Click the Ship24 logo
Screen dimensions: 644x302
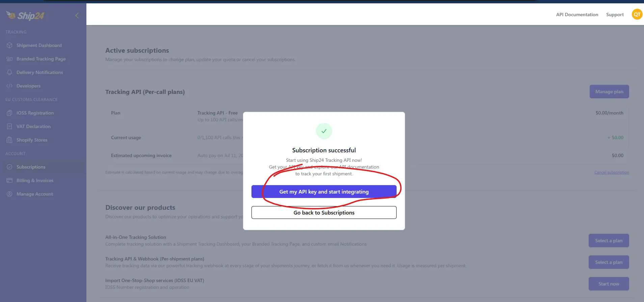(x=25, y=16)
